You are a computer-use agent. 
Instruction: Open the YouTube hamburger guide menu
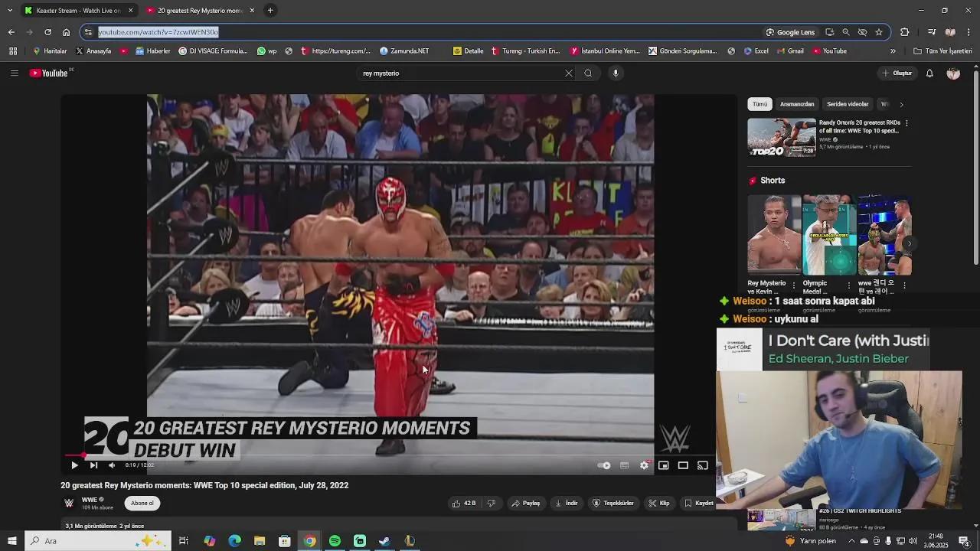(x=14, y=73)
